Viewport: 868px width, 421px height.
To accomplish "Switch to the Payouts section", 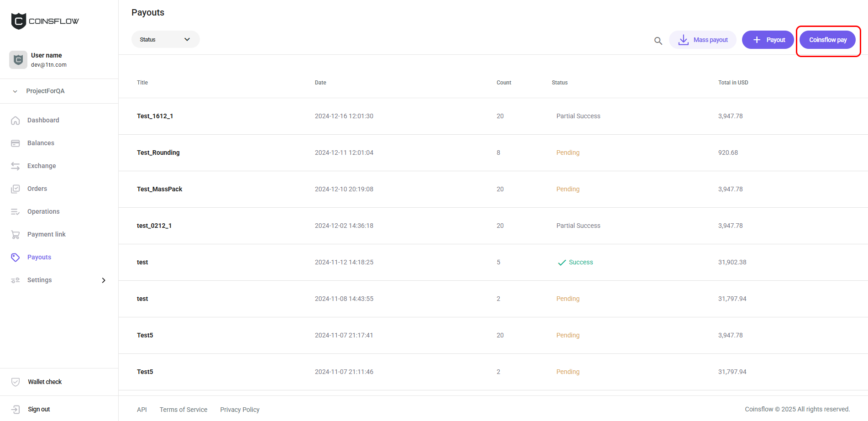I will [x=39, y=257].
